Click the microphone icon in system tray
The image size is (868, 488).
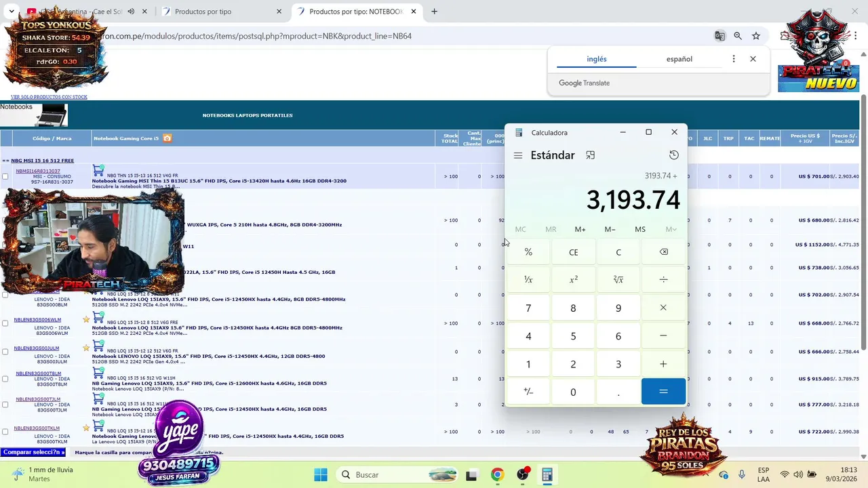click(742, 474)
